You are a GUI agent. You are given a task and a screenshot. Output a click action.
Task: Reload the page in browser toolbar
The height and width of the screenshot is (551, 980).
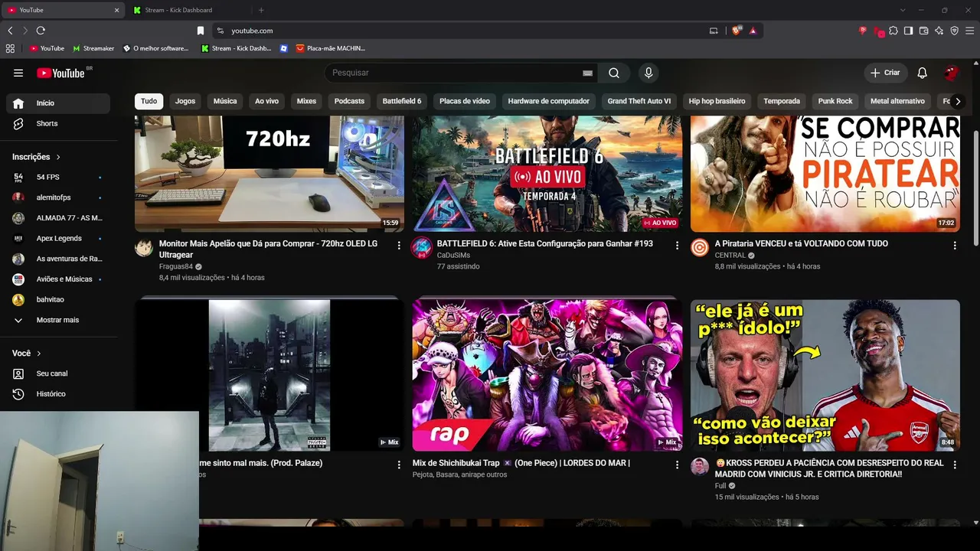click(41, 31)
